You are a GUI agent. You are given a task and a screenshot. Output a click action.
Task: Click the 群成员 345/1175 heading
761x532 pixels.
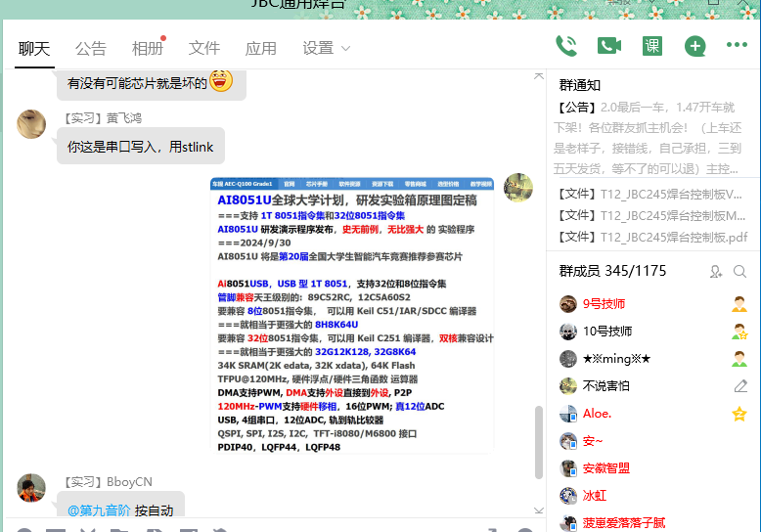tap(612, 271)
